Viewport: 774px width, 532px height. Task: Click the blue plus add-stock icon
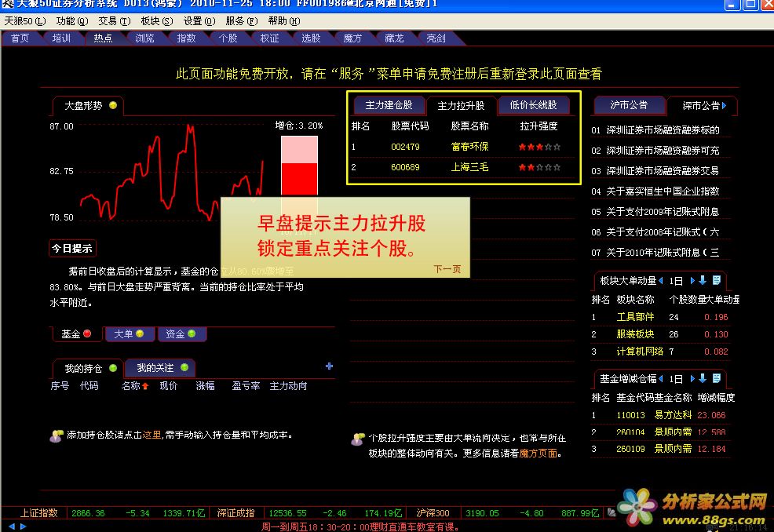pos(329,366)
